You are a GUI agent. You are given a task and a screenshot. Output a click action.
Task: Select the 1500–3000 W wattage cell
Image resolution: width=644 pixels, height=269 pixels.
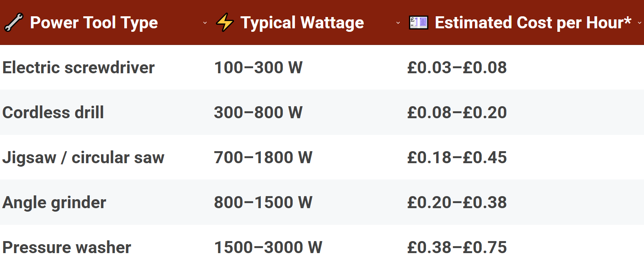[268, 247]
